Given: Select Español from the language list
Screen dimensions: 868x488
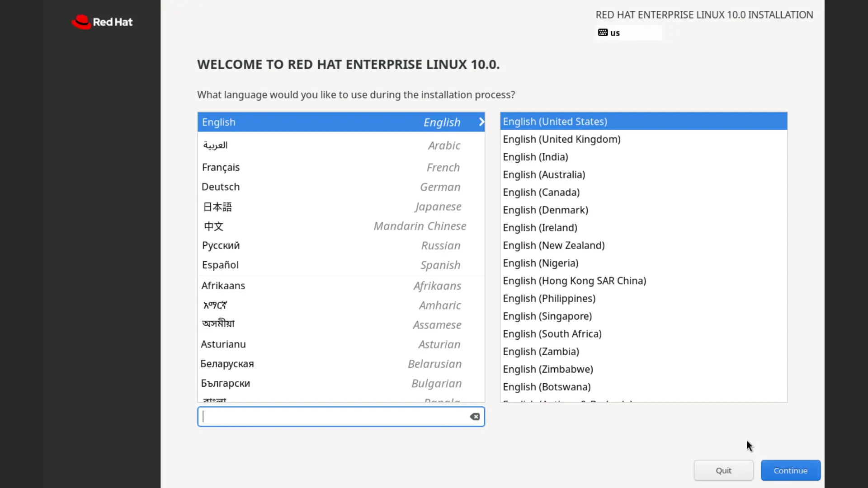Looking at the screenshot, I should coord(316,265).
